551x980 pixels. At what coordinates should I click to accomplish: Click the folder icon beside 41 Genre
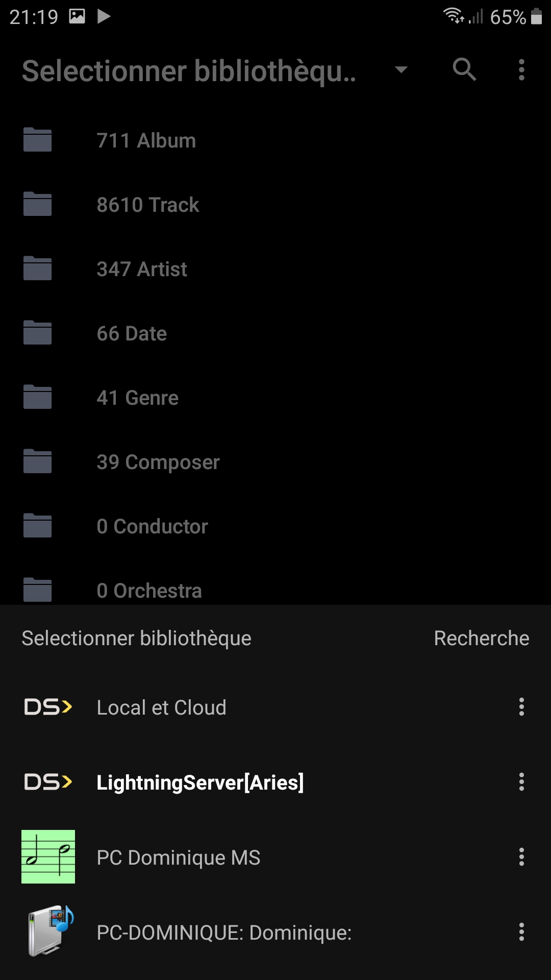click(x=38, y=397)
